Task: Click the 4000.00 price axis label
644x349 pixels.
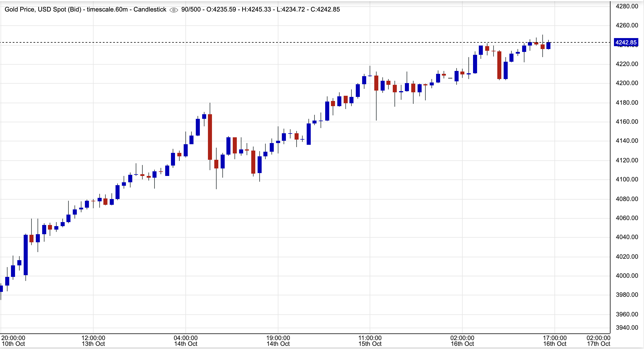Action: click(x=627, y=276)
